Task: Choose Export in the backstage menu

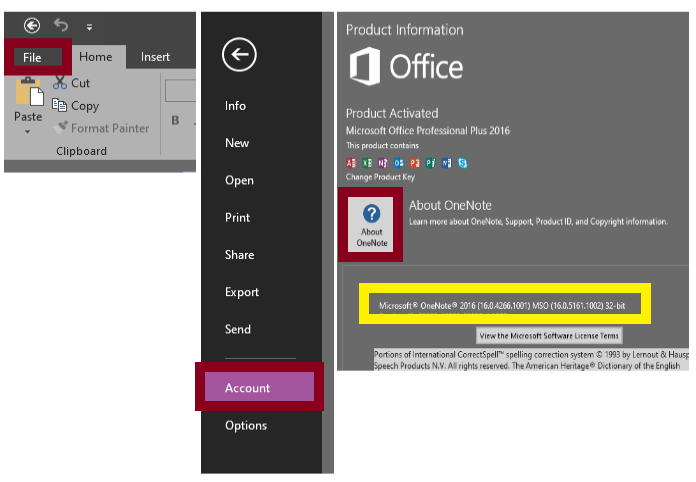Action: click(x=241, y=292)
